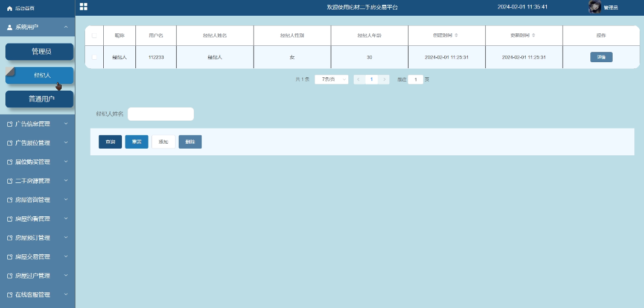Open 详情 details for the 112233 row
644x308 pixels.
[x=601, y=57]
